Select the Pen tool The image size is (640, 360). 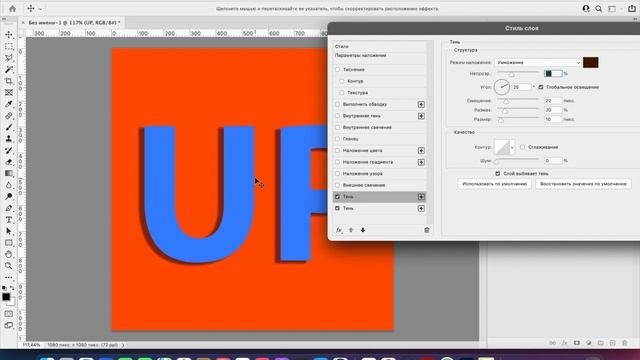coord(9,208)
